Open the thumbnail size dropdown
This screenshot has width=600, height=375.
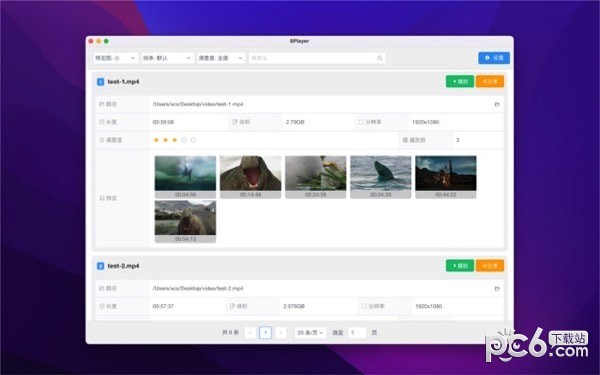115,58
